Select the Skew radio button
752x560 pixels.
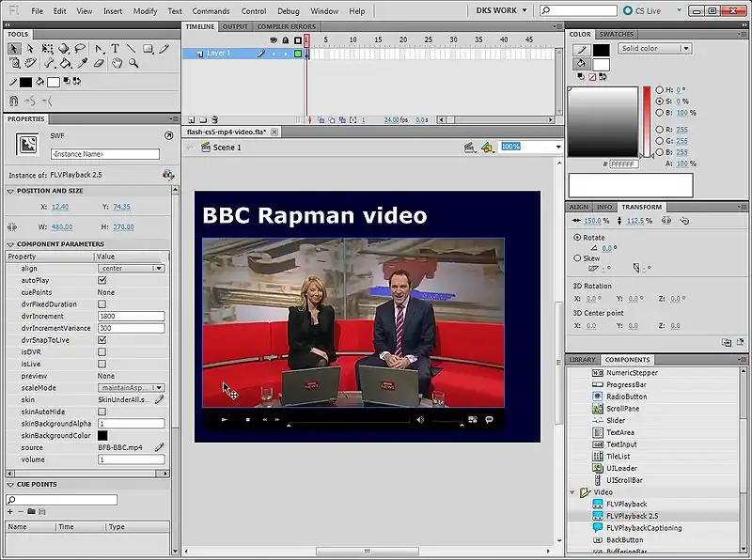(x=577, y=257)
